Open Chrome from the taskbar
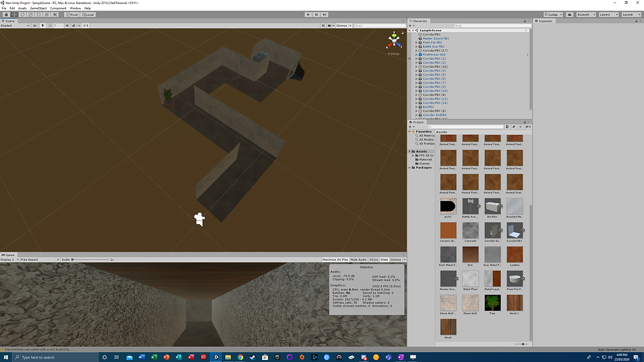 [x=241, y=357]
